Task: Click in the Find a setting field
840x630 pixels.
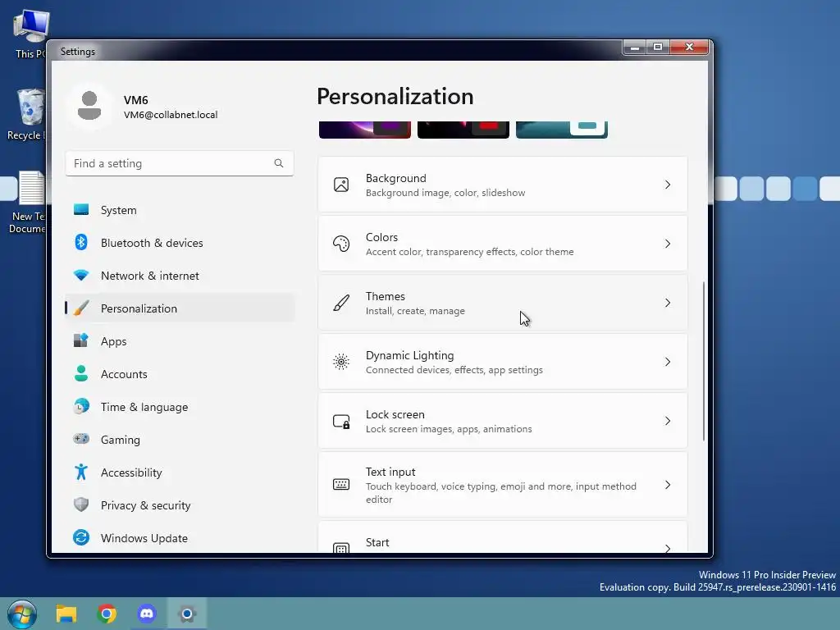Action: (180, 163)
